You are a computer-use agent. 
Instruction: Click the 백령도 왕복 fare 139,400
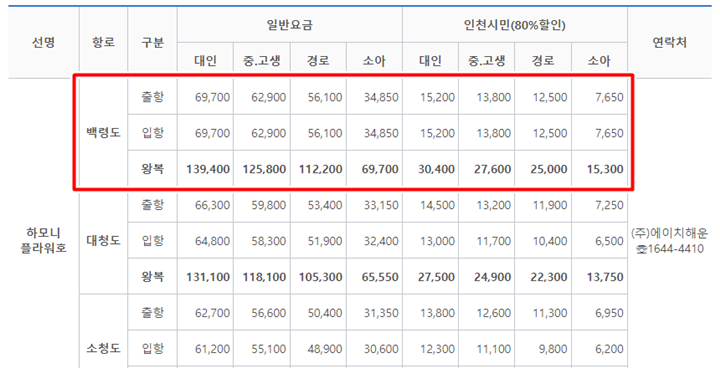208,169
